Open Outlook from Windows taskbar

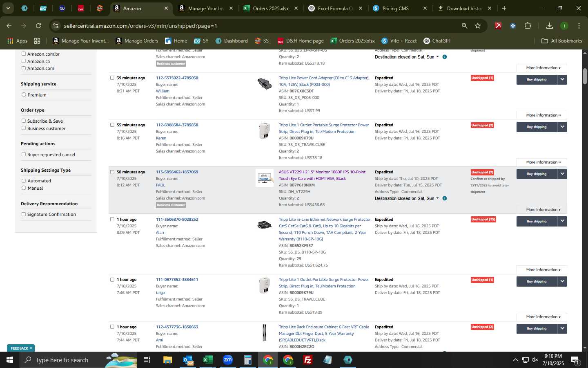click(x=188, y=360)
